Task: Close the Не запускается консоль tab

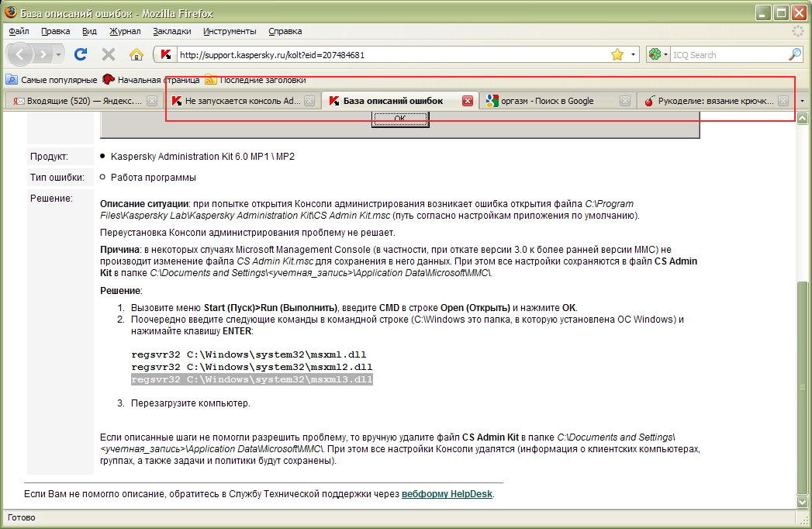Action: (309, 101)
